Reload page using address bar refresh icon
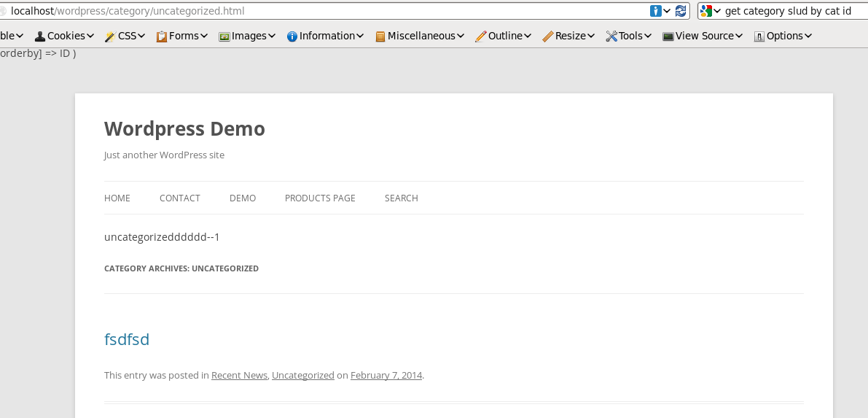 coord(681,11)
